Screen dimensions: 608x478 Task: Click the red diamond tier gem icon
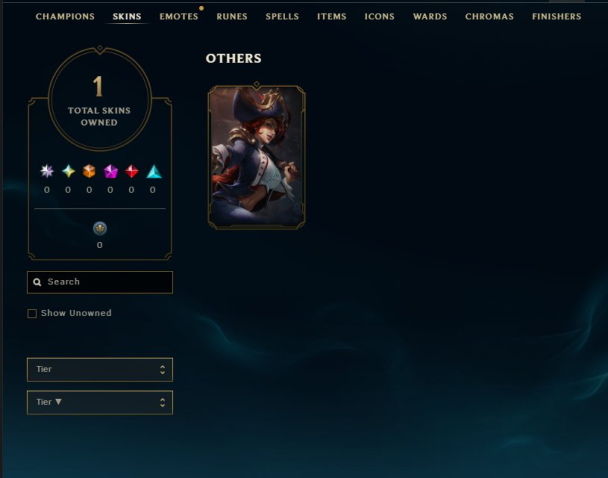click(132, 171)
